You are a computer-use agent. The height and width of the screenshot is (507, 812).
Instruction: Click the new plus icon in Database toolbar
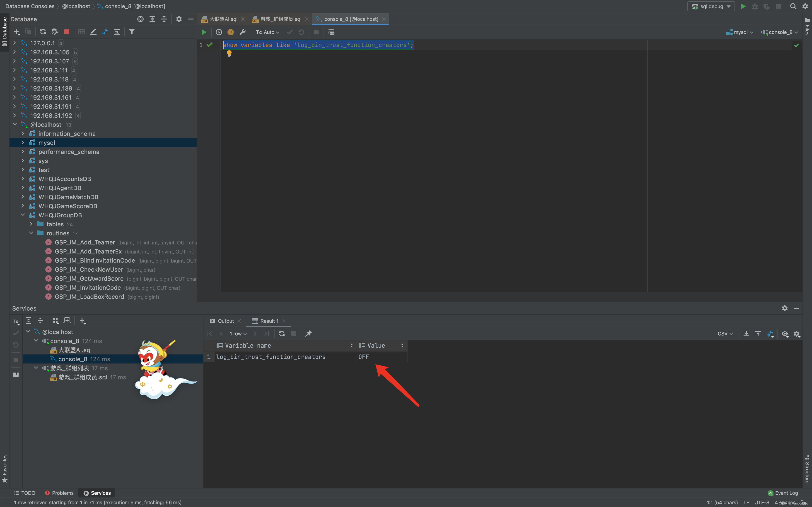(x=17, y=32)
